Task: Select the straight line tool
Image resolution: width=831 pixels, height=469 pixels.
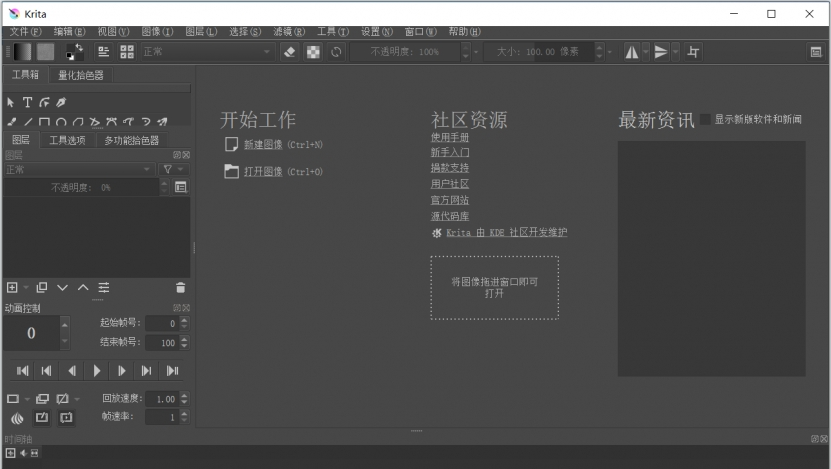Action: point(28,122)
